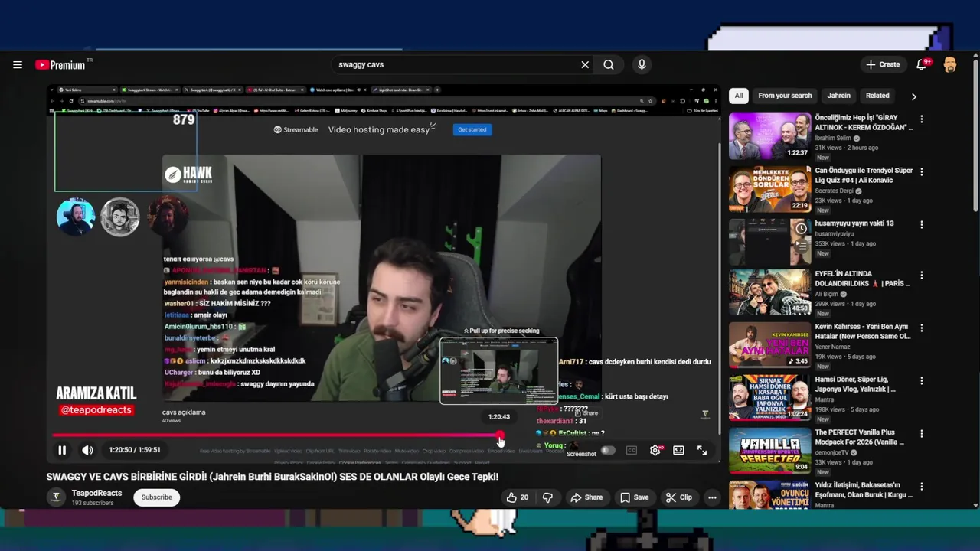Image resolution: width=980 pixels, height=551 pixels.
Task: Create a Clip of the video
Action: point(679,497)
